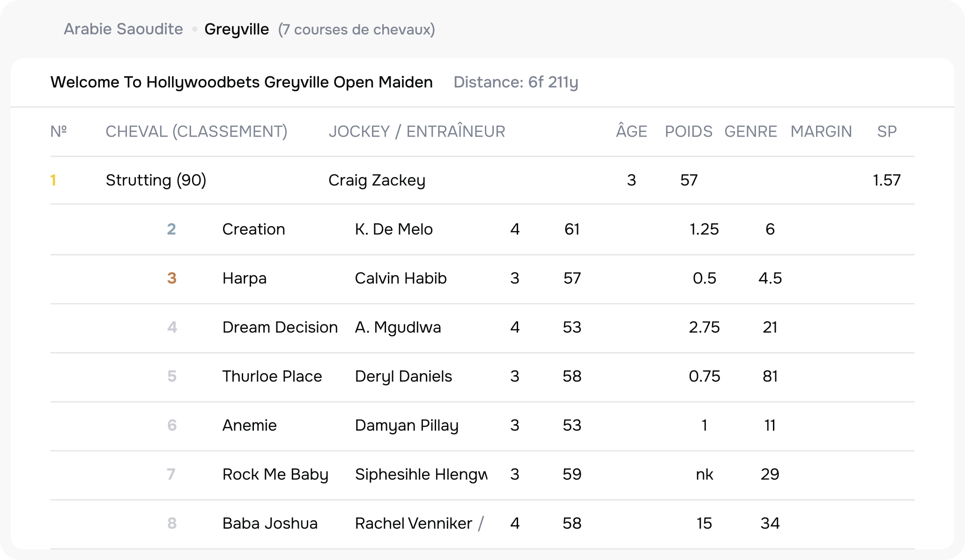Click the SP column header
This screenshot has width=965, height=560.
click(886, 132)
